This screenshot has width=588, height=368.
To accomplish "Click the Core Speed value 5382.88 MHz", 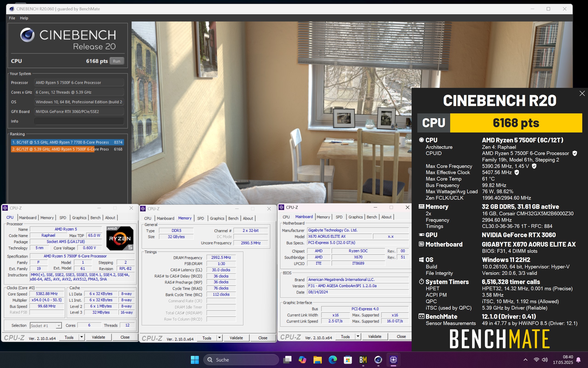I will pyautogui.click(x=47, y=294).
